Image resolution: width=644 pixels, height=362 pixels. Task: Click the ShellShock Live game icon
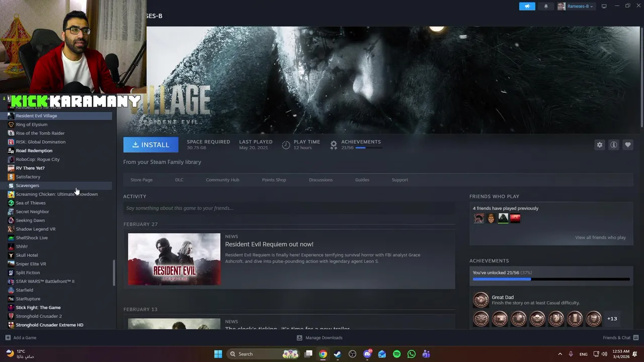[x=11, y=238]
